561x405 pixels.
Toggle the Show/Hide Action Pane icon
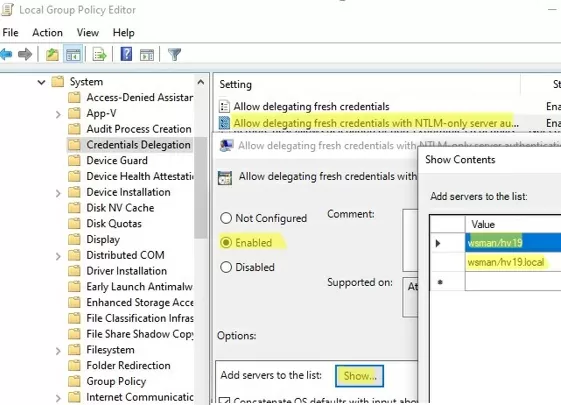[147, 55]
